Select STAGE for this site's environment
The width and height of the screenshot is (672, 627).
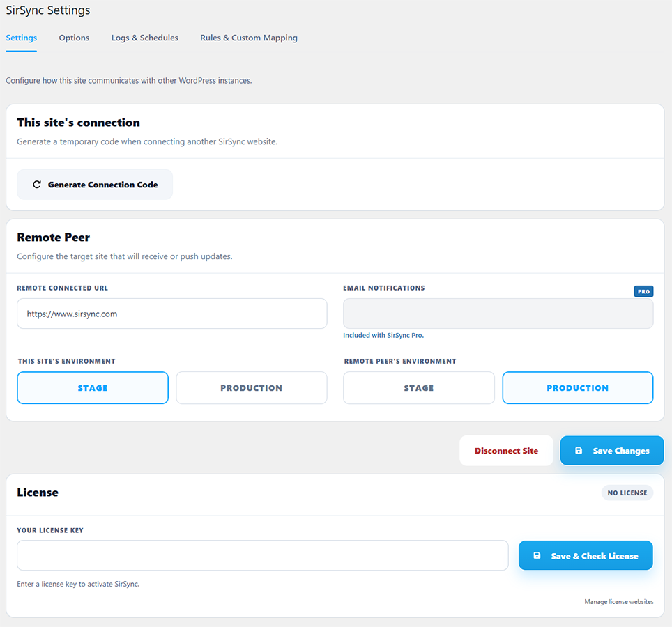(93, 387)
